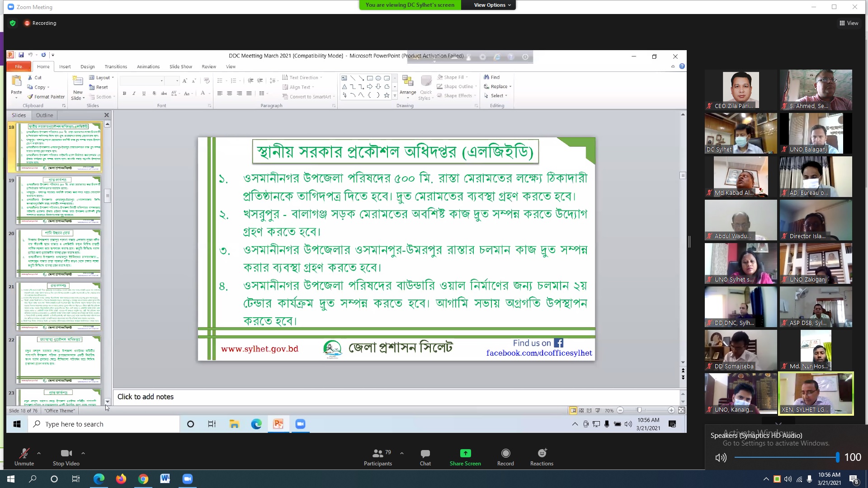This screenshot has width=868, height=488.
Task: Unmute the microphone
Action: 24,454
